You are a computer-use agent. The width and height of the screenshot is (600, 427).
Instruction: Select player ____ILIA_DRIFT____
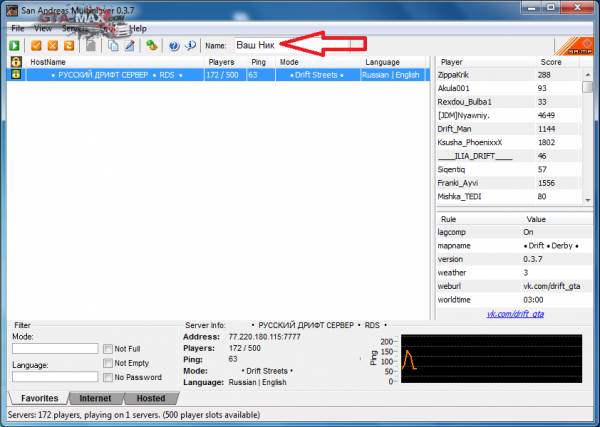[x=509, y=156]
